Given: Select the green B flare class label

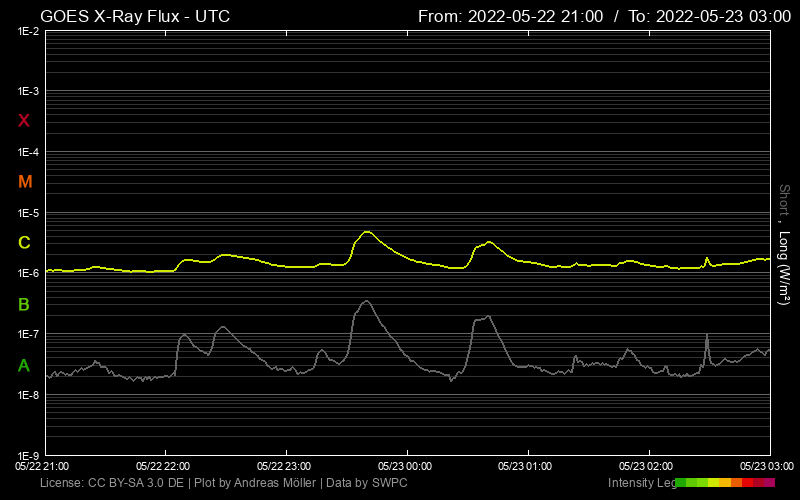Looking at the screenshot, I should click(x=24, y=305).
